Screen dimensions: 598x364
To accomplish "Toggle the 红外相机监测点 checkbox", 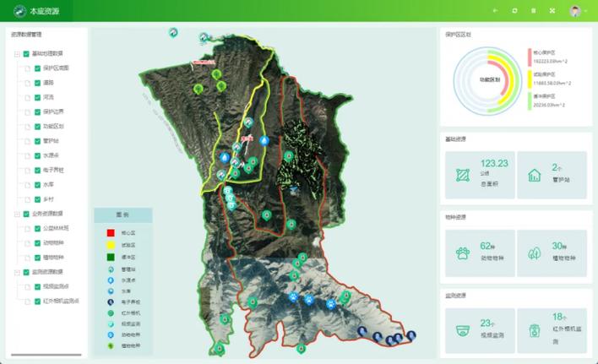I will [37, 302].
